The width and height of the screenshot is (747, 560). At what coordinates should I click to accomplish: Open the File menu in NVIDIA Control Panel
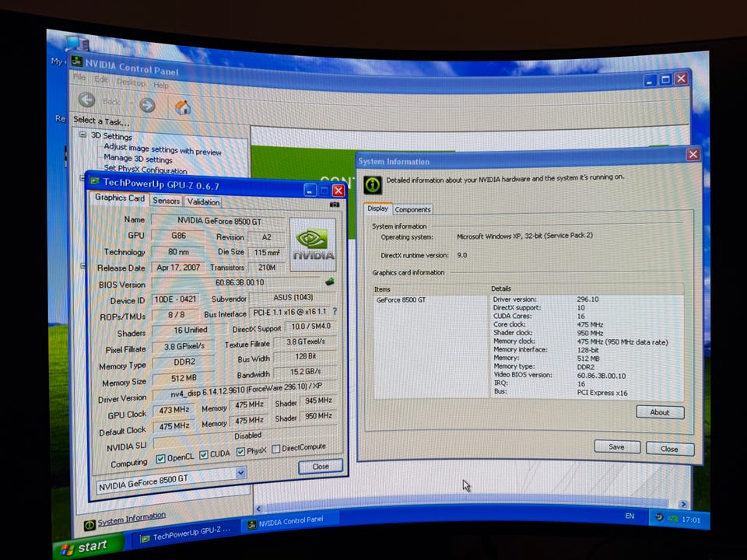pos(79,77)
